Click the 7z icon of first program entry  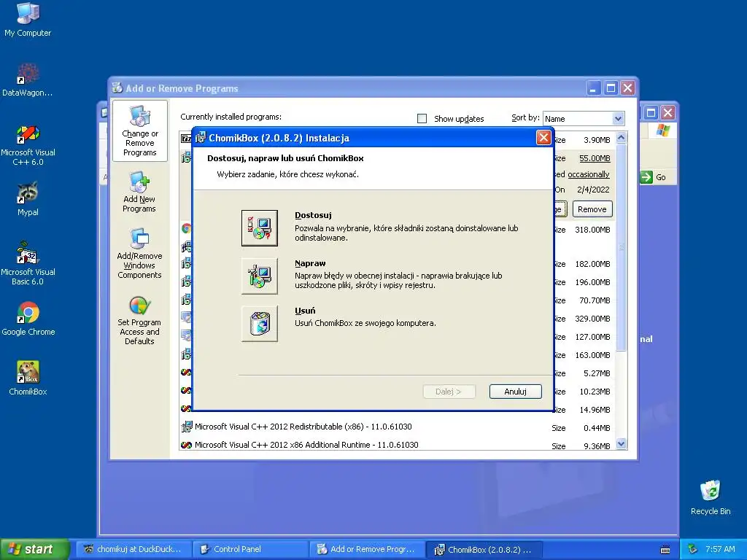186,139
